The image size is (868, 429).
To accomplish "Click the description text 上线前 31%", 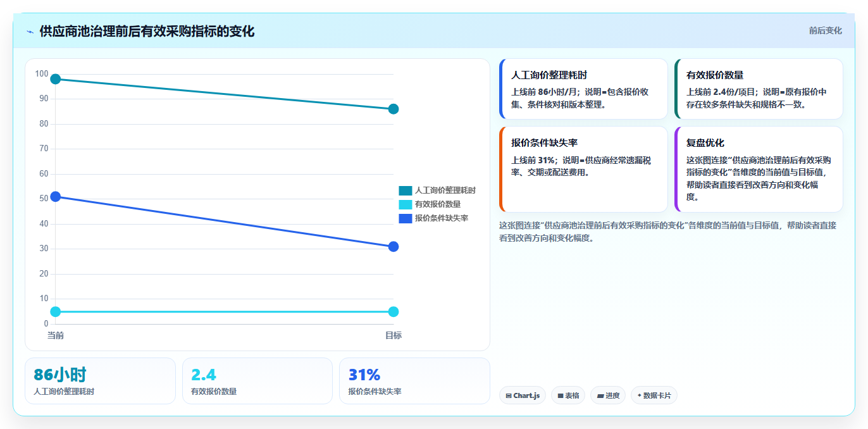I will 531,159.
